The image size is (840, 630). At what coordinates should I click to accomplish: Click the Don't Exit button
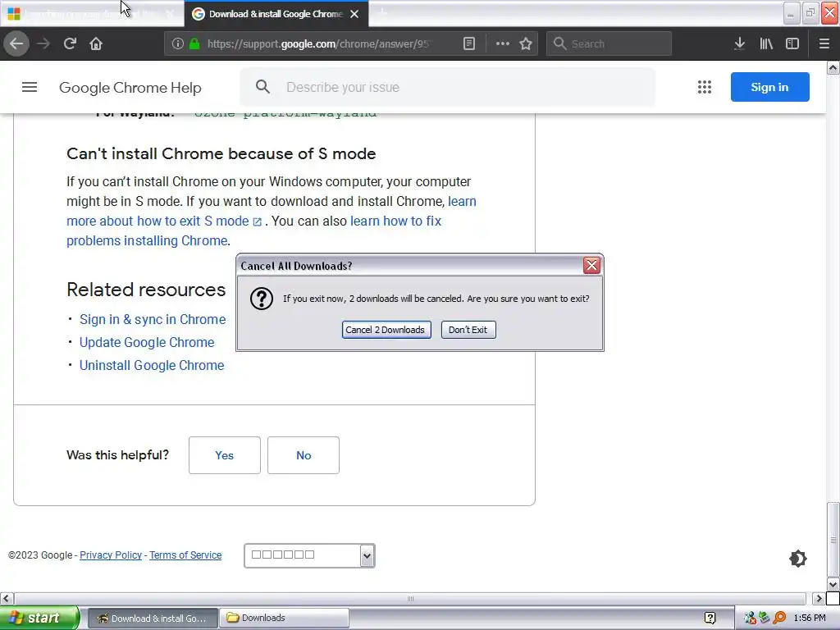468,330
